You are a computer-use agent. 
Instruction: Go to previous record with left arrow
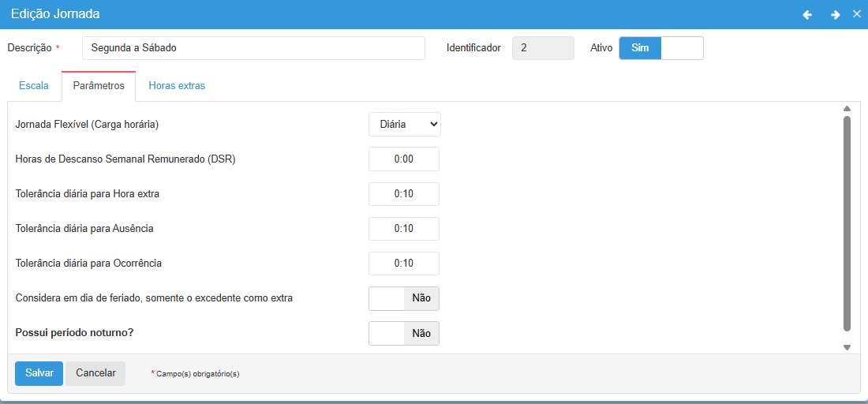click(807, 15)
